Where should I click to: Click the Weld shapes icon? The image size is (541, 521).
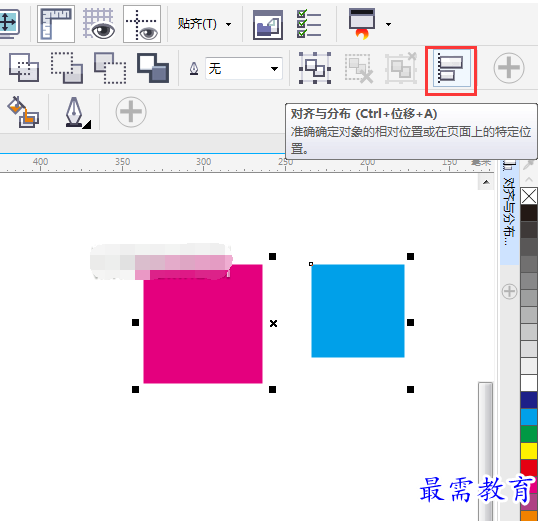24,68
